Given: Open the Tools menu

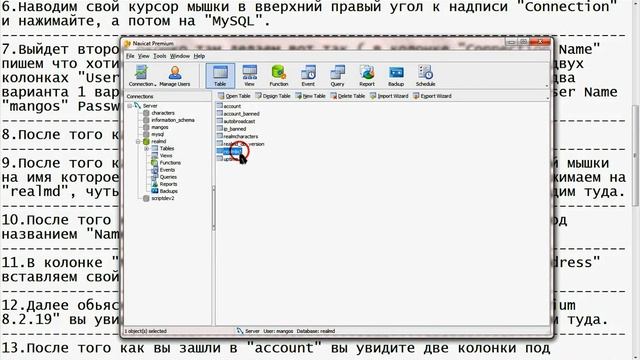Looking at the screenshot, I should point(160,56).
